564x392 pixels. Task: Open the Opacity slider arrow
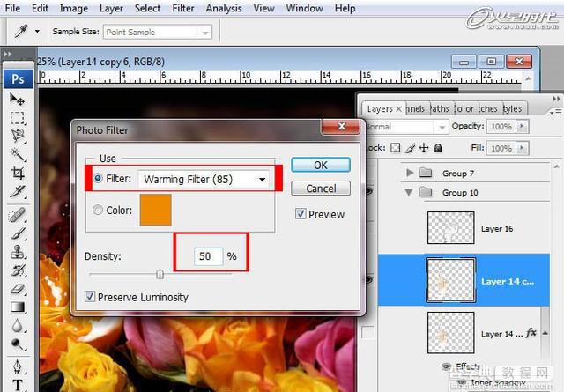pyautogui.click(x=522, y=126)
